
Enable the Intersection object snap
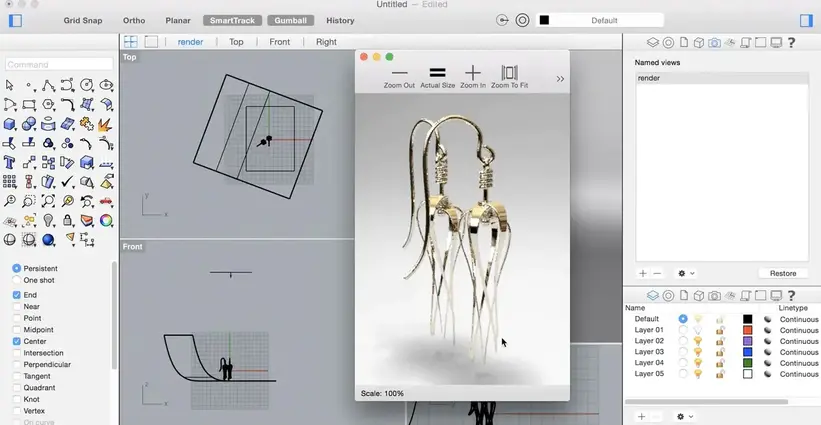[17, 353]
